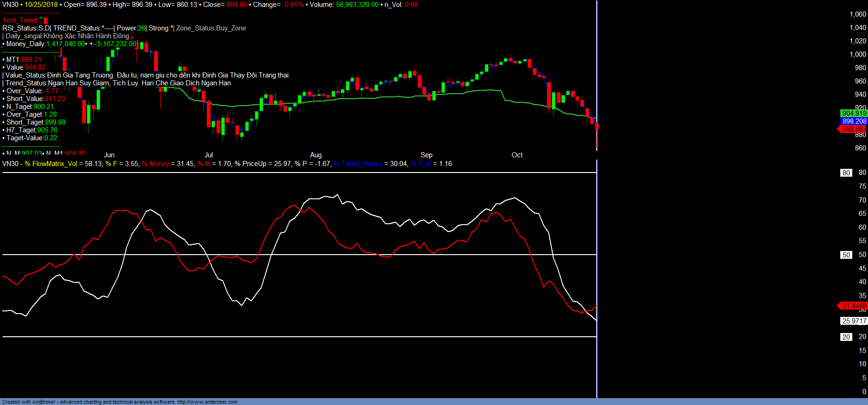
Task: Click the yellow % FlowMatrix_Vol legend label
Action: (x=51, y=164)
